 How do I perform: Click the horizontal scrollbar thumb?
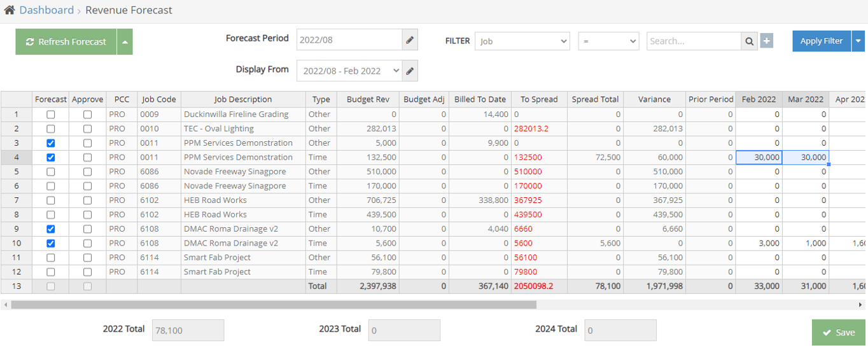(x=274, y=305)
